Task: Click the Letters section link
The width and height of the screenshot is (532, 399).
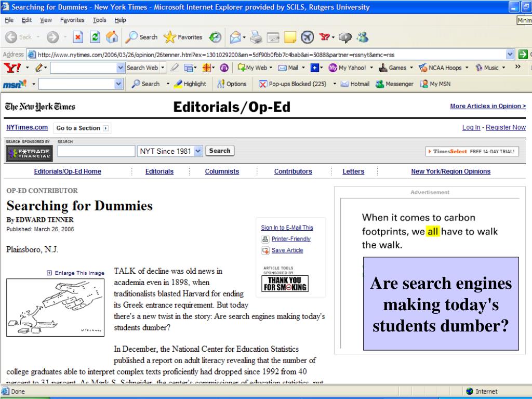Action: click(x=353, y=171)
